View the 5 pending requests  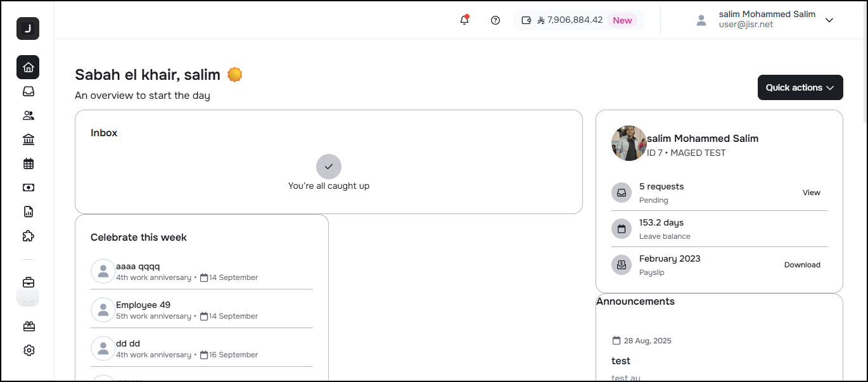pyautogui.click(x=811, y=193)
